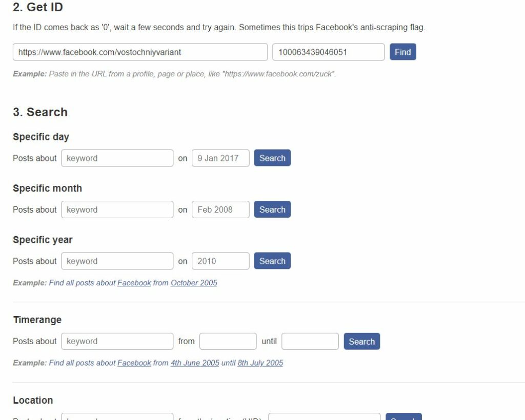Image resolution: width=525 pixels, height=420 pixels.
Task: Open the 9 Jan 2017 date field
Action: (220, 158)
